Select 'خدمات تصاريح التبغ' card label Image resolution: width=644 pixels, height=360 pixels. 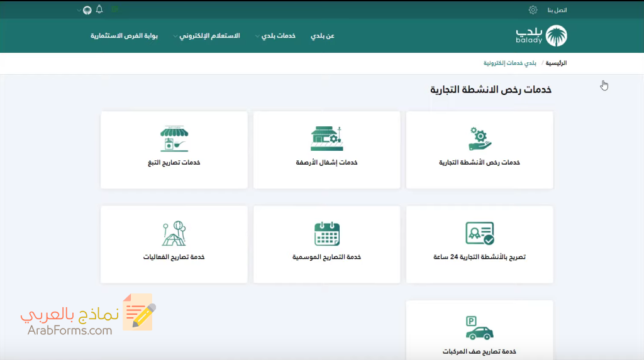tap(174, 163)
